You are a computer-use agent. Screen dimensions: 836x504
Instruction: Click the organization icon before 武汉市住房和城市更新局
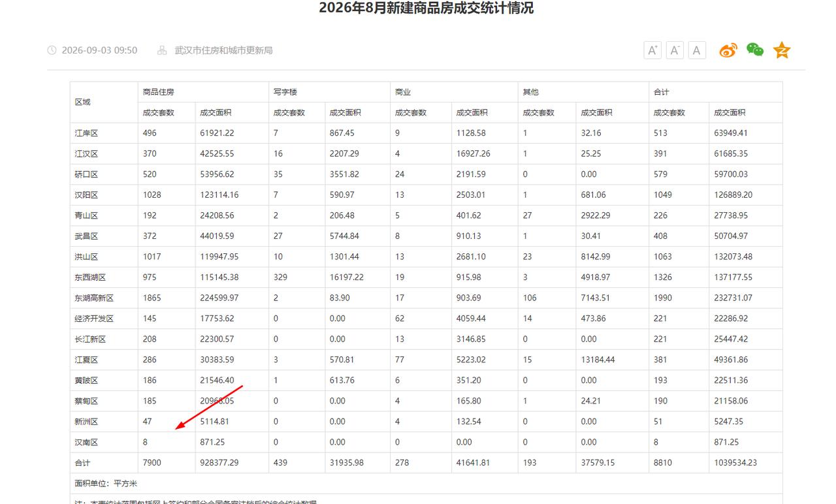point(163,50)
